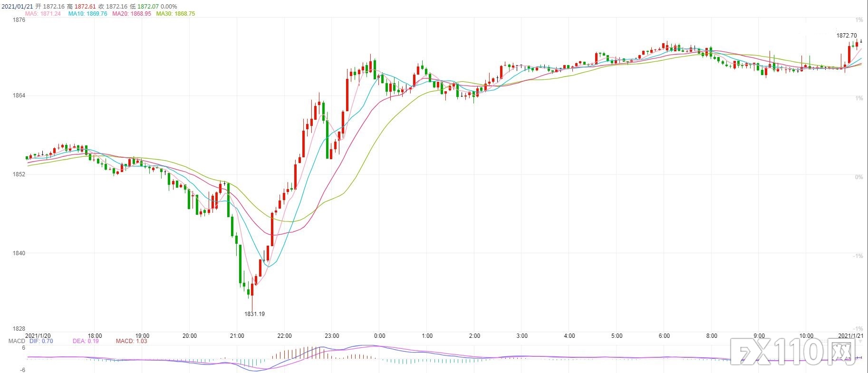The image size is (868, 373).
Task: Click the 6:00 time axis label
Action: [665, 336]
